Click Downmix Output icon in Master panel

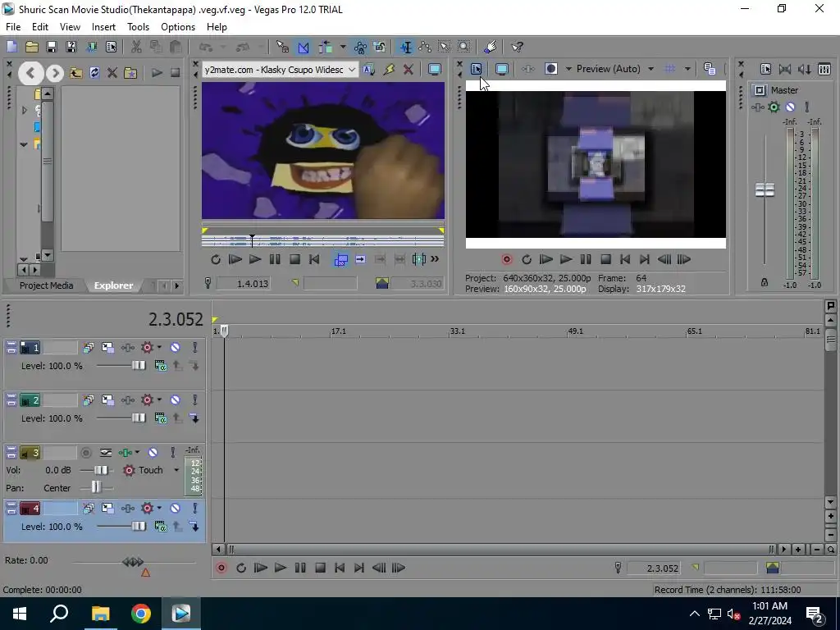(x=785, y=69)
